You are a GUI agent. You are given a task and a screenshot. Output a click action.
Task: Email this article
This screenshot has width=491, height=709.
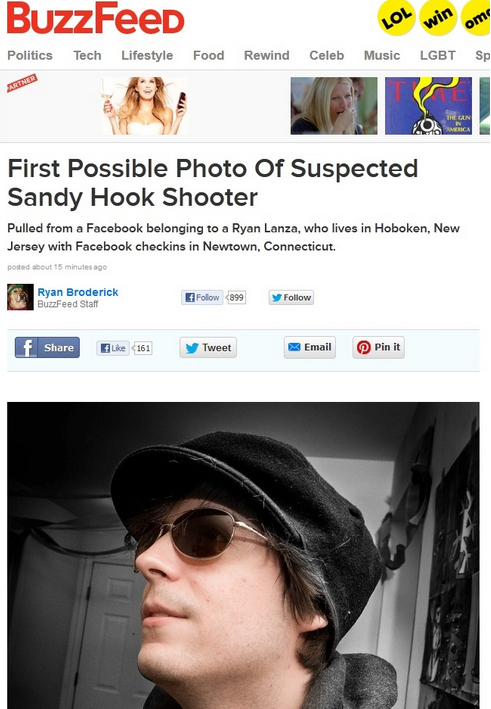pos(310,347)
